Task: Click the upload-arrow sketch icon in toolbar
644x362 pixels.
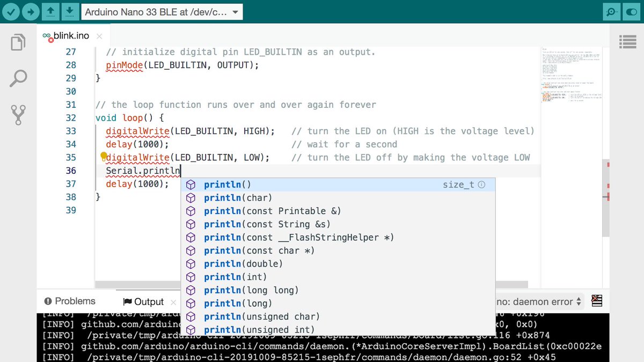Action: [50, 11]
